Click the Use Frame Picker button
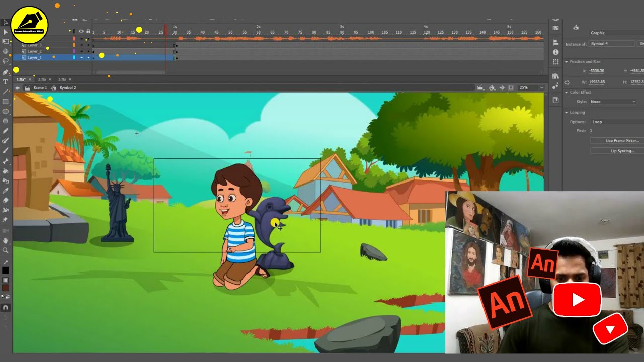The image size is (644, 362). point(622,141)
